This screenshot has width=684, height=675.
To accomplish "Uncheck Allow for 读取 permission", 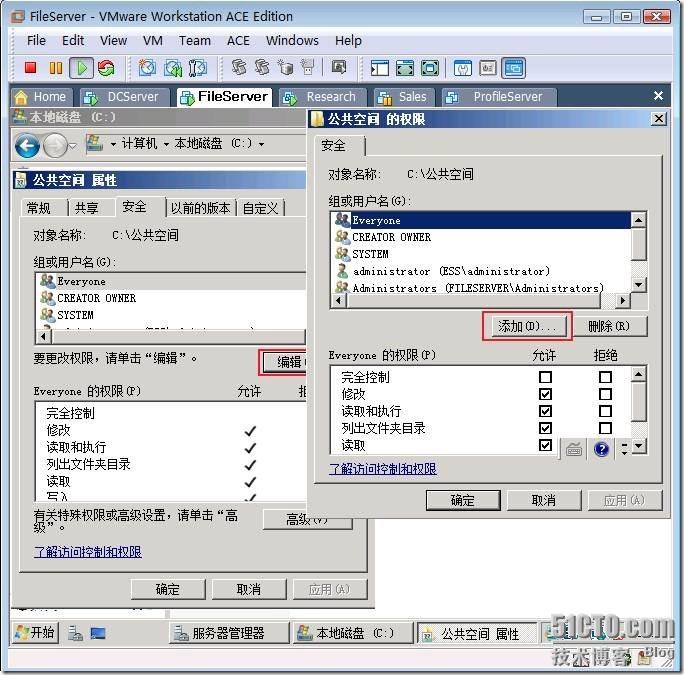I will [545, 445].
